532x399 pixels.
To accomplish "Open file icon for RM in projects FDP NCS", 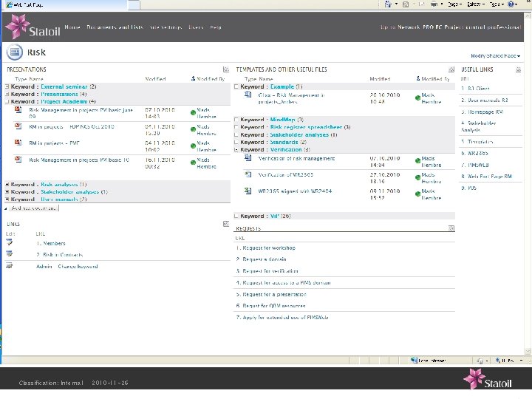I will (x=18, y=126).
